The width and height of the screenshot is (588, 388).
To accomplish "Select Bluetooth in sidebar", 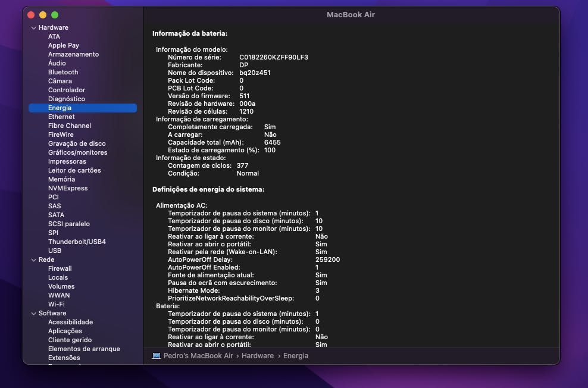I will (x=63, y=72).
